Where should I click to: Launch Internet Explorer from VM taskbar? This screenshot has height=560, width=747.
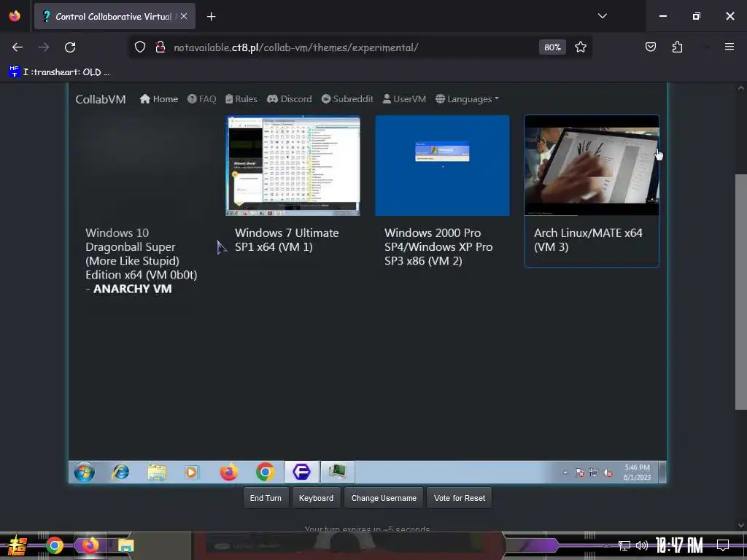(x=120, y=472)
